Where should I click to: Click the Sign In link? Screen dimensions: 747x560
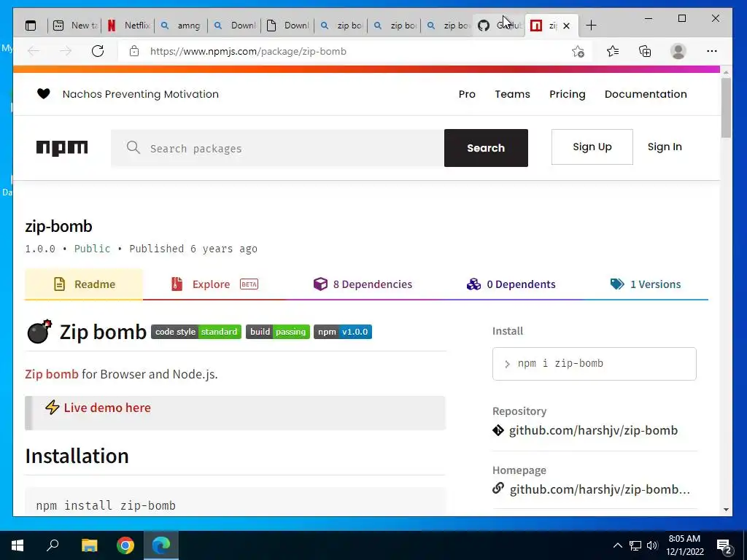click(665, 147)
